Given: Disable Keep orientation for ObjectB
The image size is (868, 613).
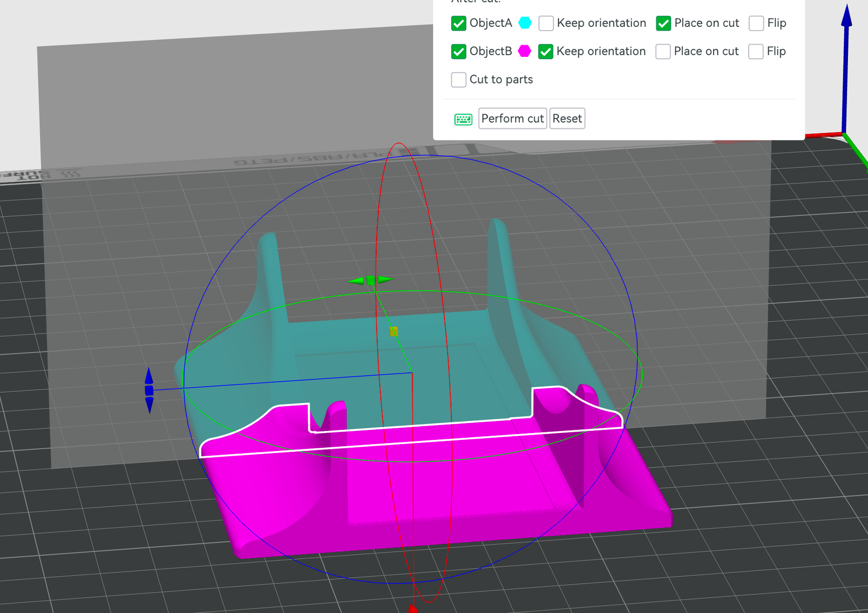Looking at the screenshot, I should (x=546, y=52).
